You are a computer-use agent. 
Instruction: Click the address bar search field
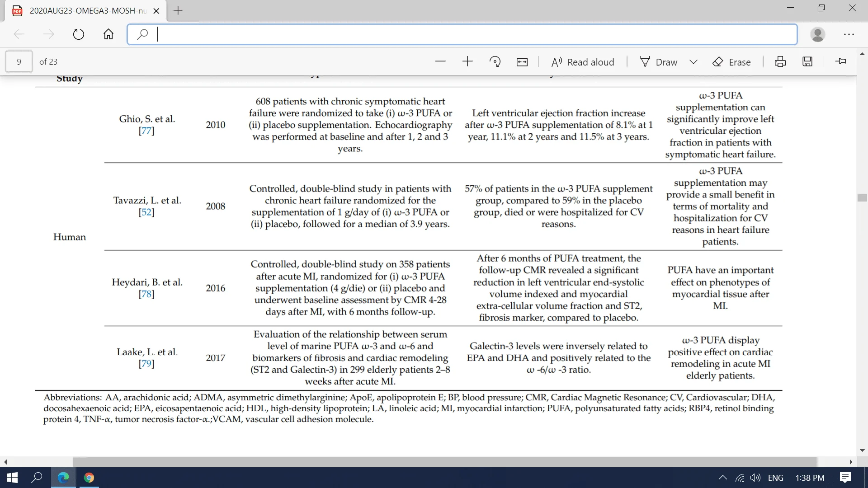tap(462, 34)
